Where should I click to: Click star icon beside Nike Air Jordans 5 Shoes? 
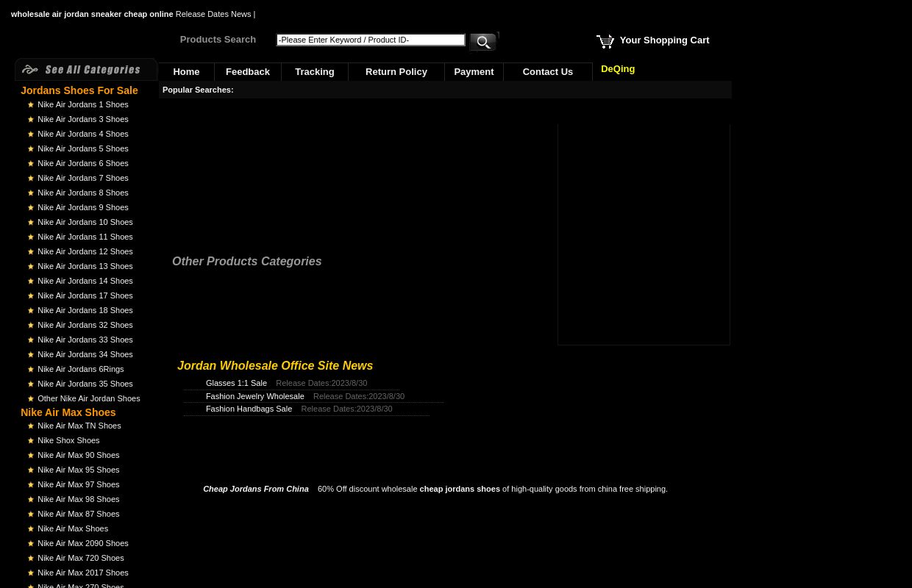[x=31, y=149]
